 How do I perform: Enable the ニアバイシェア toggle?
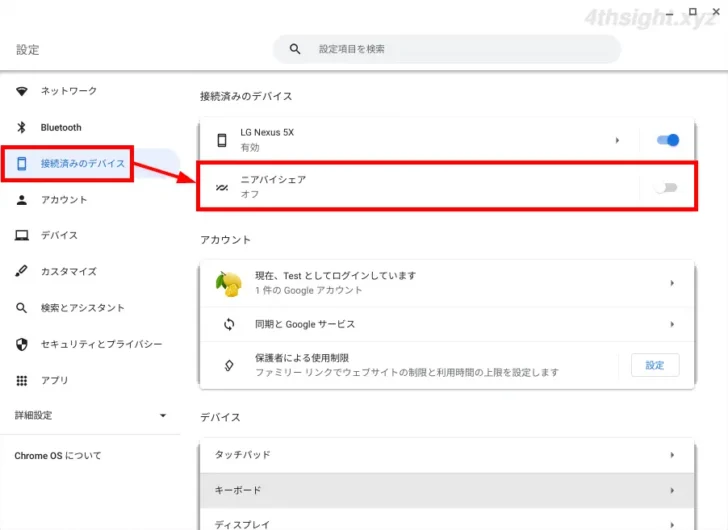pos(666,187)
